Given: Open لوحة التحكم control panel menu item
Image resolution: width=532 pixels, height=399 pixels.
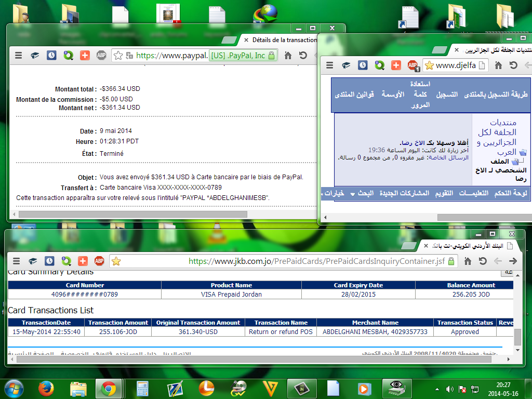Looking at the screenshot, I should click(511, 193).
